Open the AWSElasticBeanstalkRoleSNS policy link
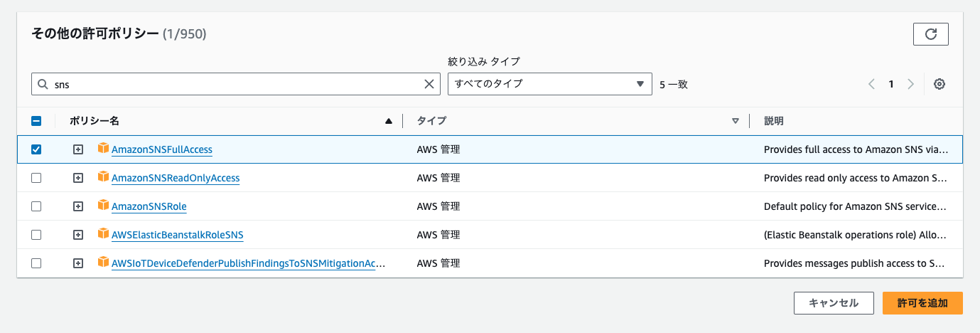The width and height of the screenshot is (980, 333). pos(178,235)
